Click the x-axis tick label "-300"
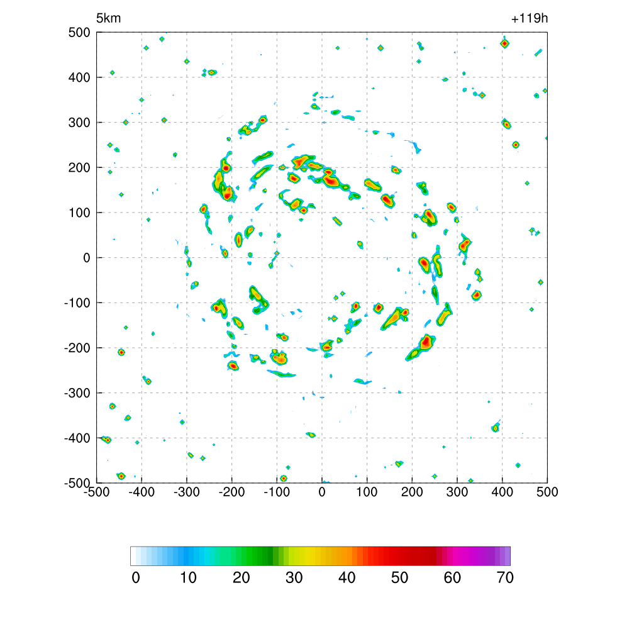The image size is (644, 644). [186, 492]
